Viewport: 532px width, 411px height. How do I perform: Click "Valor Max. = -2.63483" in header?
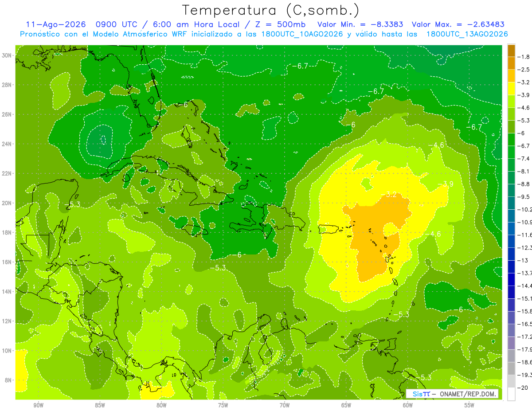pyautogui.click(x=458, y=24)
